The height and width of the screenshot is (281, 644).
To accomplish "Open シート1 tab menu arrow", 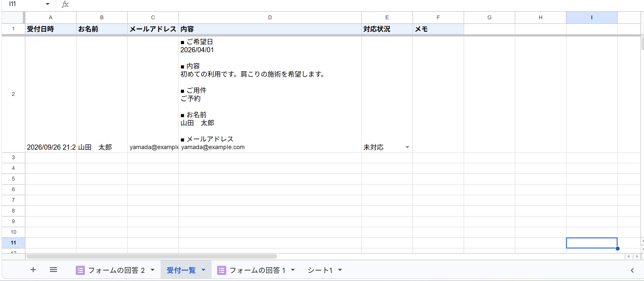I will [x=340, y=270].
